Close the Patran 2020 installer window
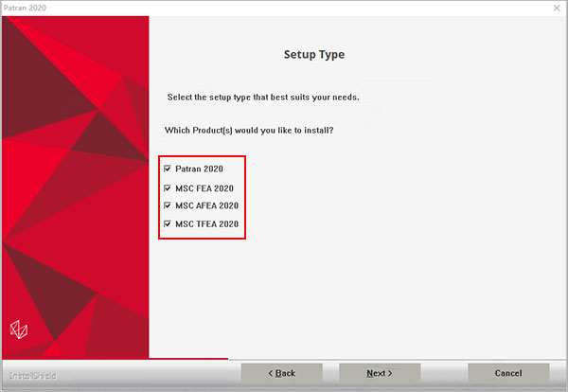This screenshot has width=568, height=392. (557, 8)
